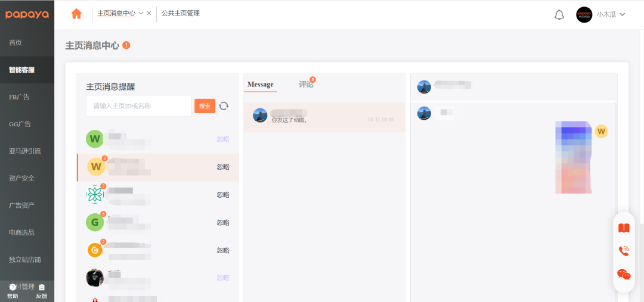Click the yellow W avatar beside sent image
Viewport: 644px width, 302px height.
601,131
